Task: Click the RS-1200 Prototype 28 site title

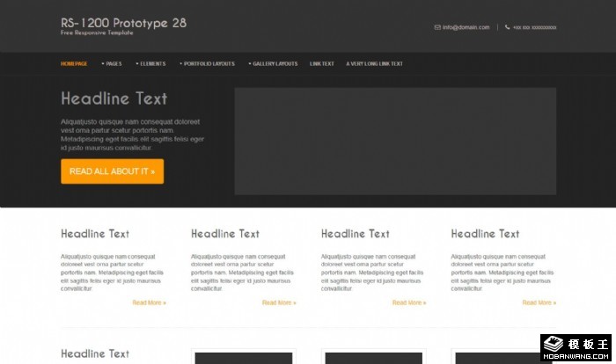Action: (x=123, y=22)
